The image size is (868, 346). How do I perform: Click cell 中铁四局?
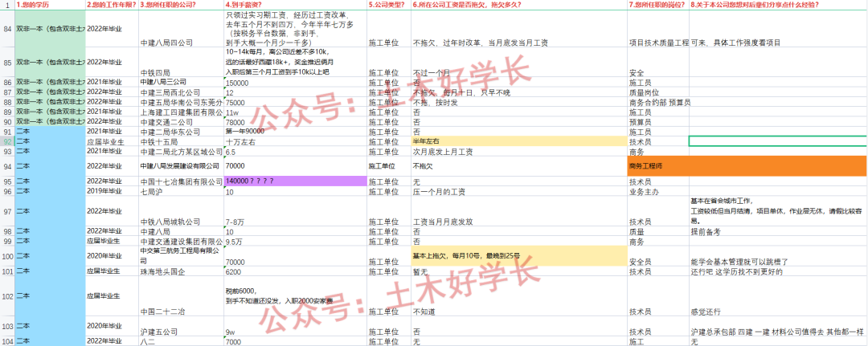pyautogui.click(x=181, y=62)
